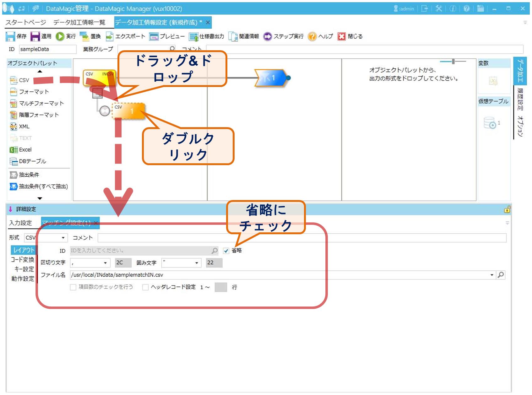532x395 pixels.
Task: Click the header record line number field
Action: [221, 287]
